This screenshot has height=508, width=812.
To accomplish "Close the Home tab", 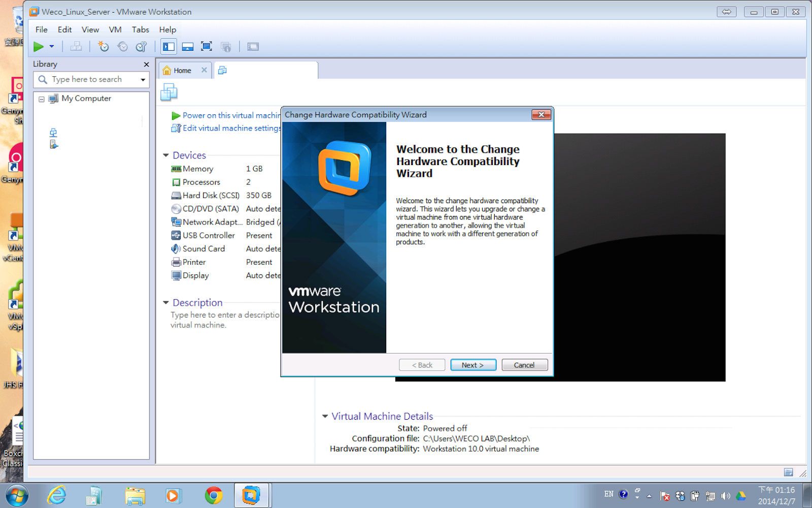I will 204,70.
